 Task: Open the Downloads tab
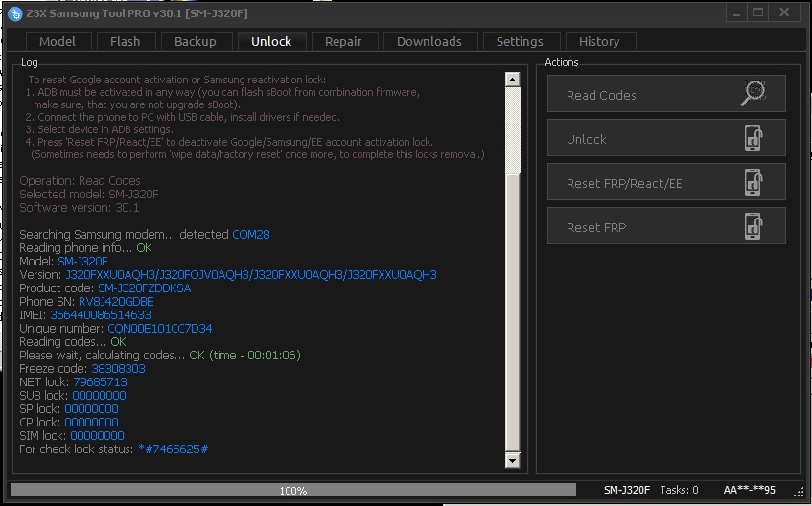click(x=429, y=41)
